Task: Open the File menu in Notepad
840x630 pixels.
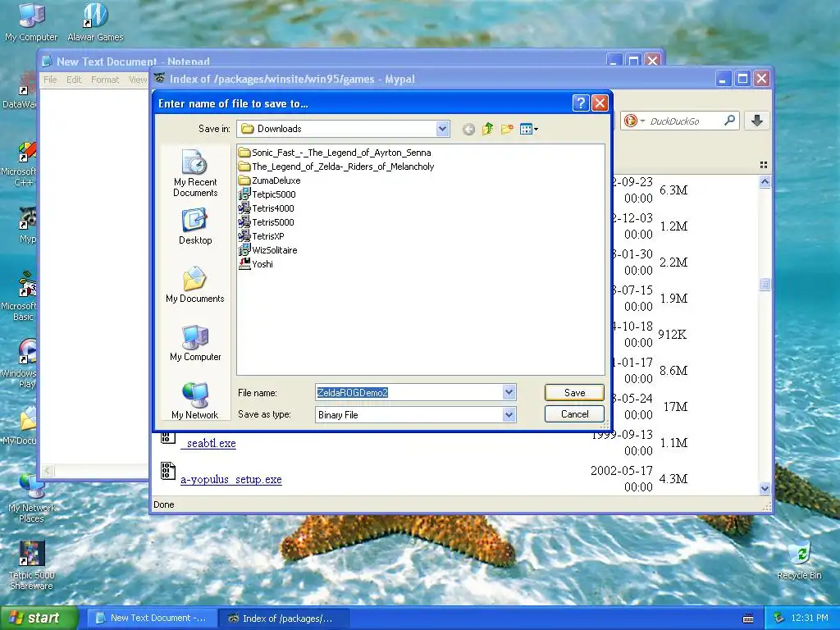Action: coord(50,80)
